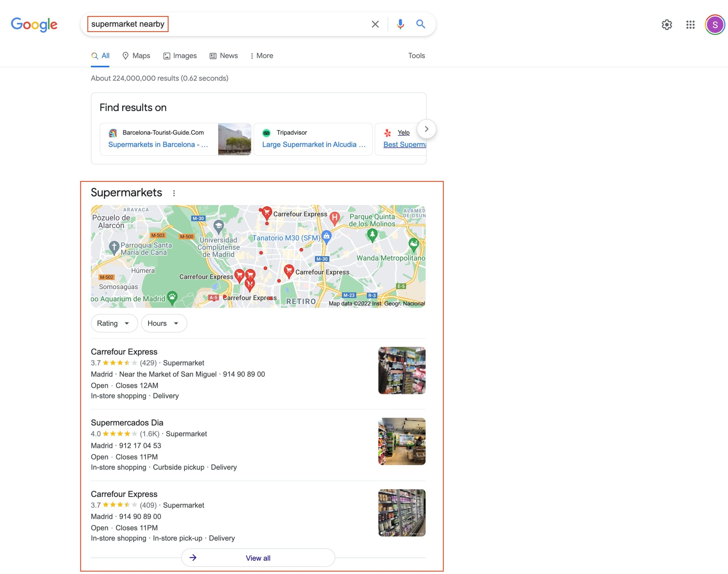728x574 pixels.
Task: Expand the Rating filter dropdown
Action: pyautogui.click(x=114, y=323)
